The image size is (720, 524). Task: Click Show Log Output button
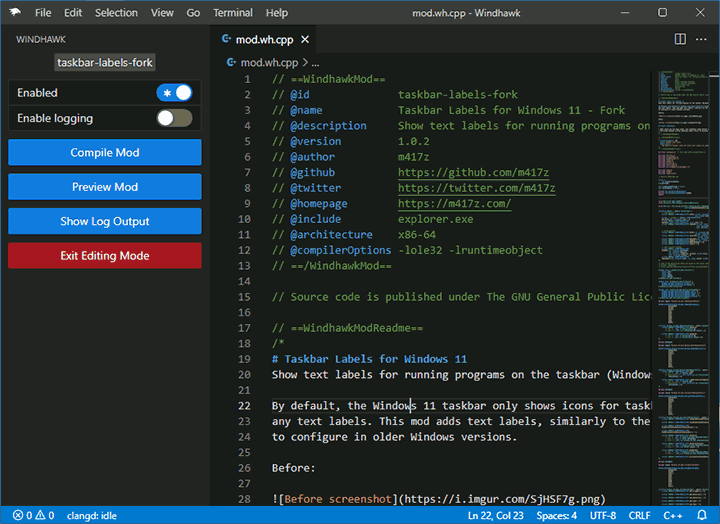click(x=105, y=222)
